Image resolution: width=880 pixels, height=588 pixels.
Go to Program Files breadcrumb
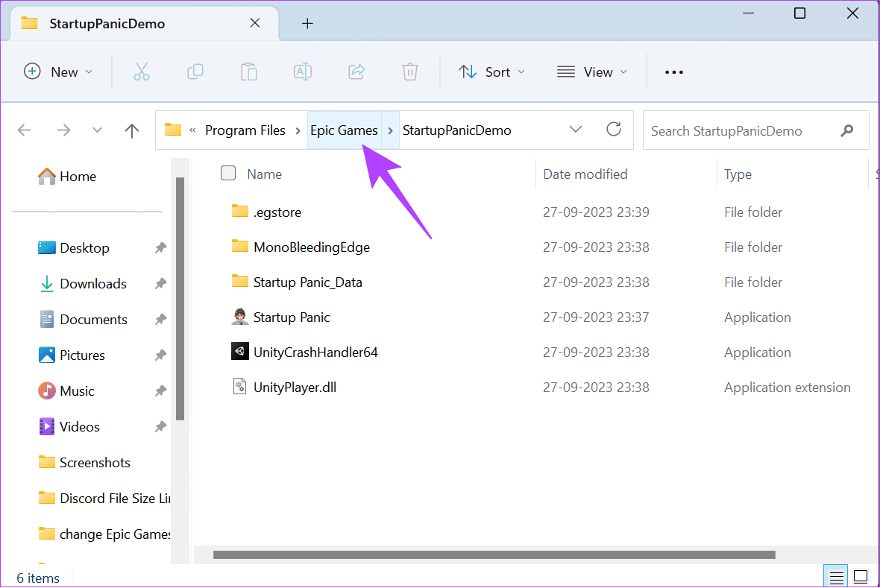coord(245,130)
